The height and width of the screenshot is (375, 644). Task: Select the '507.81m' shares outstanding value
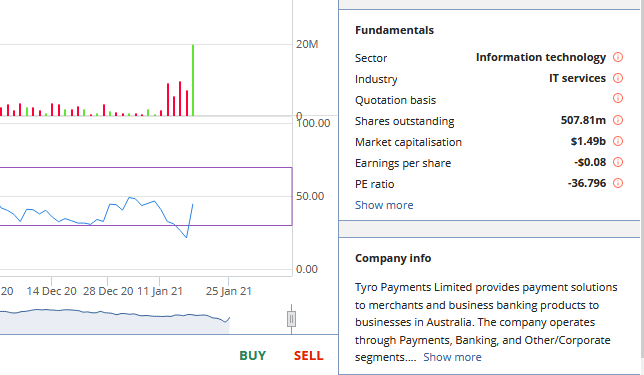click(x=583, y=120)
